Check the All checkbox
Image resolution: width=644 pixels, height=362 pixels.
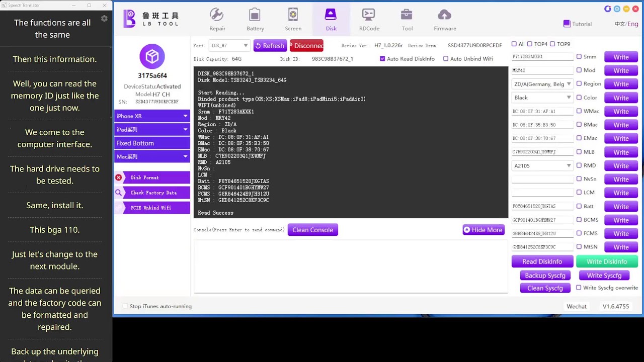(x=514, y=44)
